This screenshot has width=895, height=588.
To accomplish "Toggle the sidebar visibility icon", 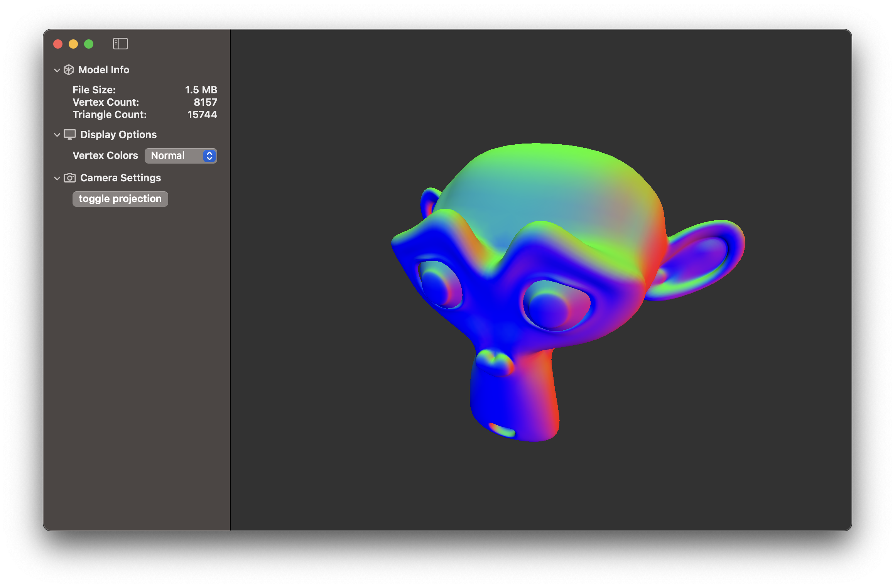I will [x=120, y=44].
